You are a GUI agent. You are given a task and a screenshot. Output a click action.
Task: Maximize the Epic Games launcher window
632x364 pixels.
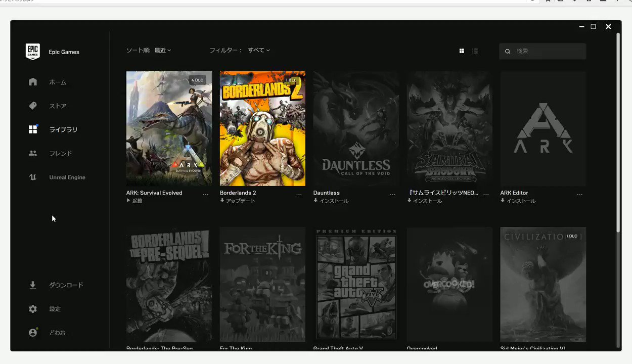click(594, 27)
